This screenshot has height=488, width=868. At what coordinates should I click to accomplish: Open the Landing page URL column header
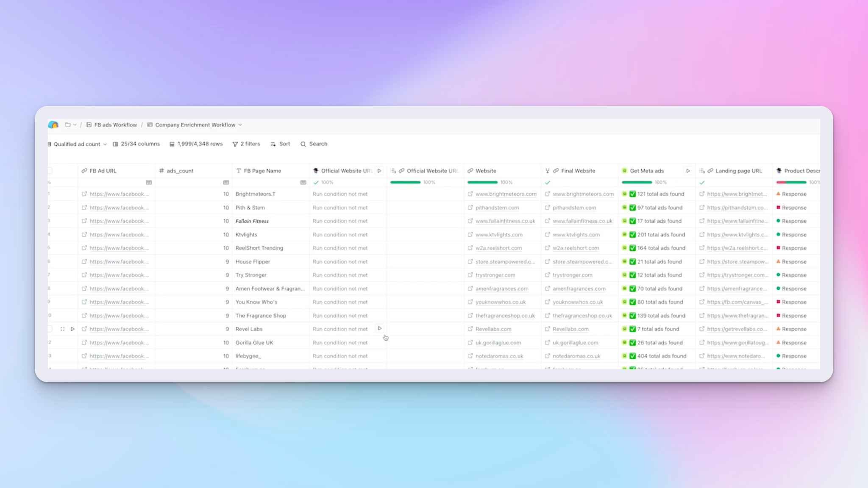point(734,171)
